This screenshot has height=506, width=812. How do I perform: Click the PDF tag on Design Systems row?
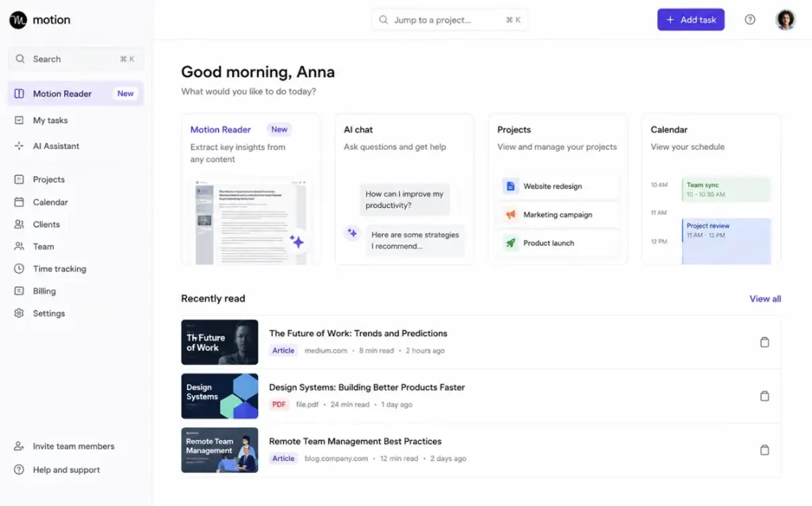[278, 404]
